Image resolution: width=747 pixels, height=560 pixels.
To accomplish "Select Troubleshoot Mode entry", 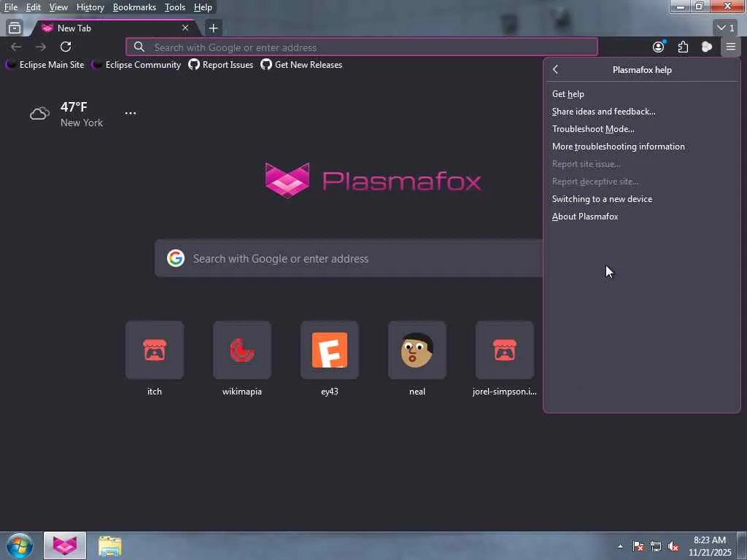I will (x=642, y=129).
